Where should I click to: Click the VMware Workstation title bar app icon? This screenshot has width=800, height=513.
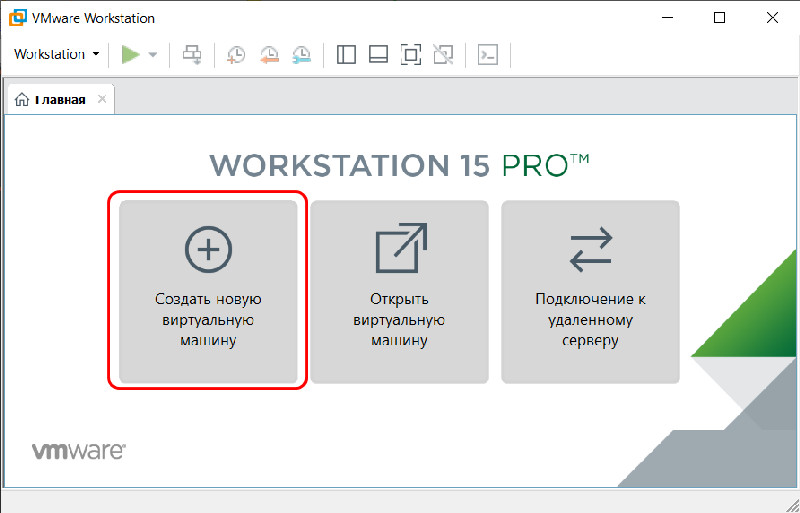[17, 17]
